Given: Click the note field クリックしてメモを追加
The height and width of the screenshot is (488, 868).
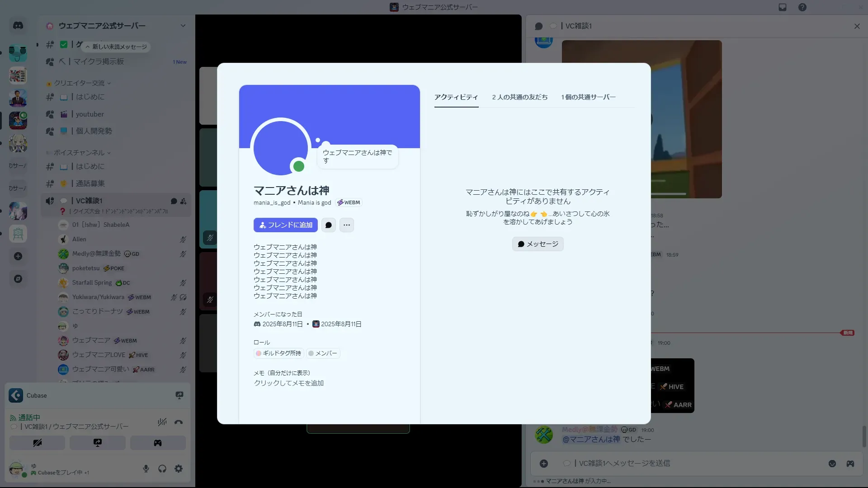Looking at the screenshot, I should 289,383.
